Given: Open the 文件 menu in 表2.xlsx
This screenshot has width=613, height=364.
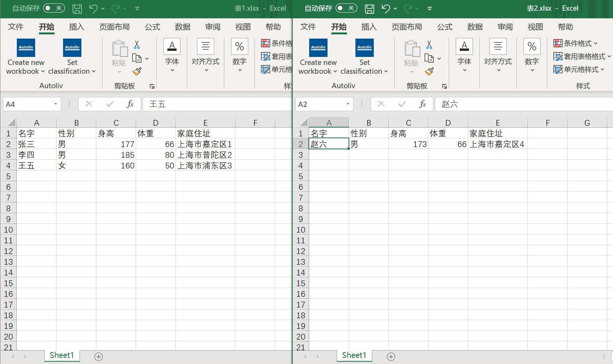Looking at the screenshot, I should 308,27.
